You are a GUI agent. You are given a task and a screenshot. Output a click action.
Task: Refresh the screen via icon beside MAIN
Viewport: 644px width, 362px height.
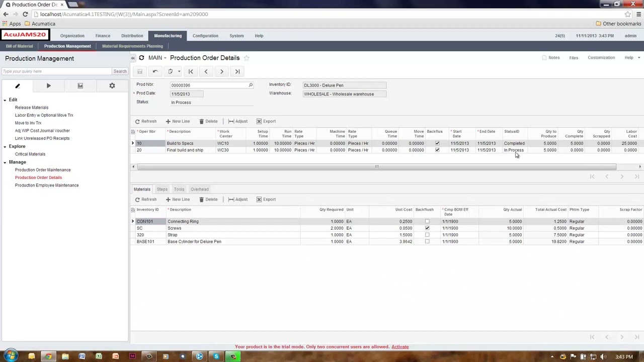(x=141, y=58)
